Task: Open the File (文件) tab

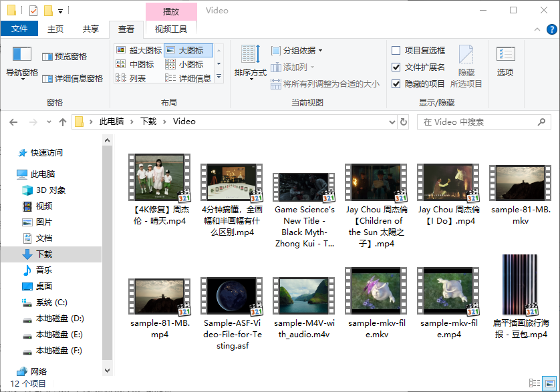Action: click(19, 29)
